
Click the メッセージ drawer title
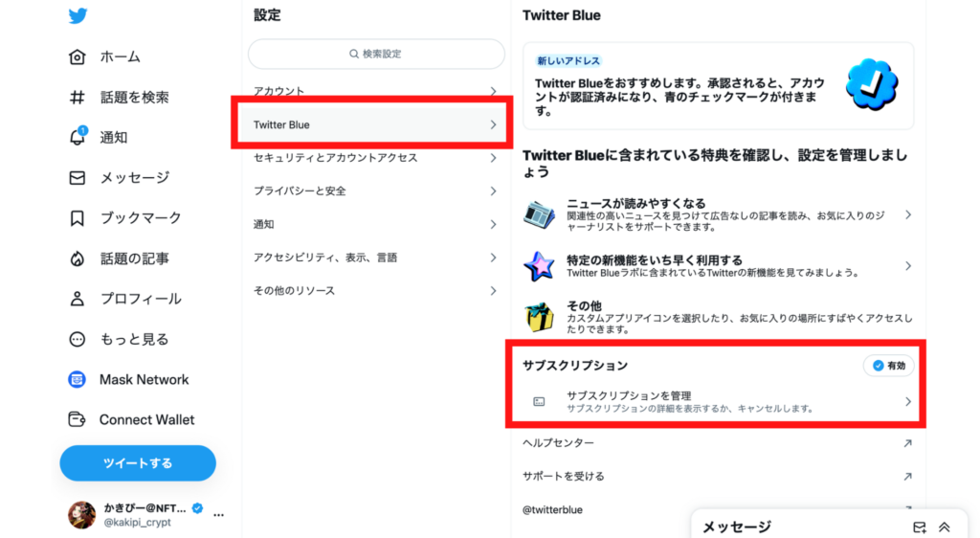[737, 527]
